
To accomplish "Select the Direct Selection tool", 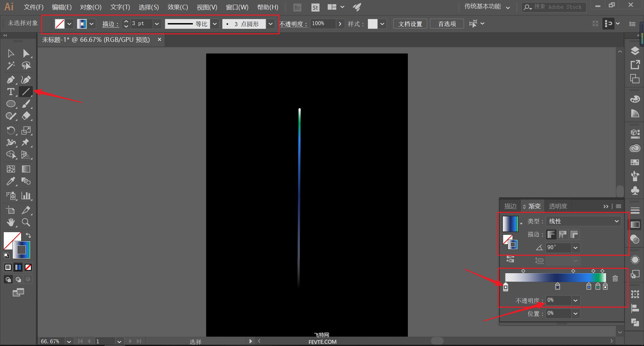I will [x=26, y=53].
